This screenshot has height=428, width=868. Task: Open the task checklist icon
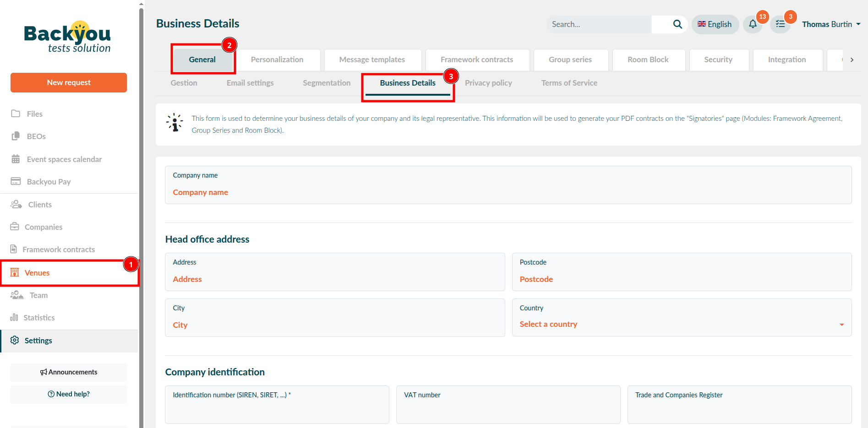pyautogui.click(x=781, y=24)
